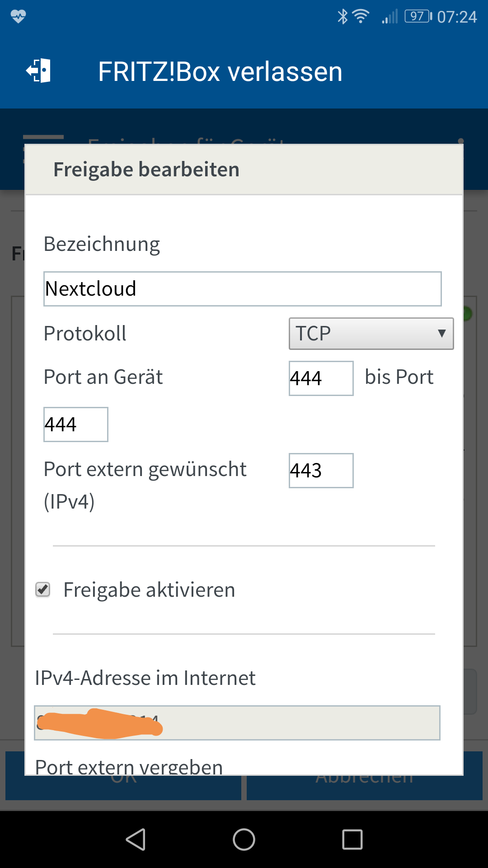The image size is (488, 868).
Task: Tap the 07:24 clock in status bar
Action: (x=457, y=17)
